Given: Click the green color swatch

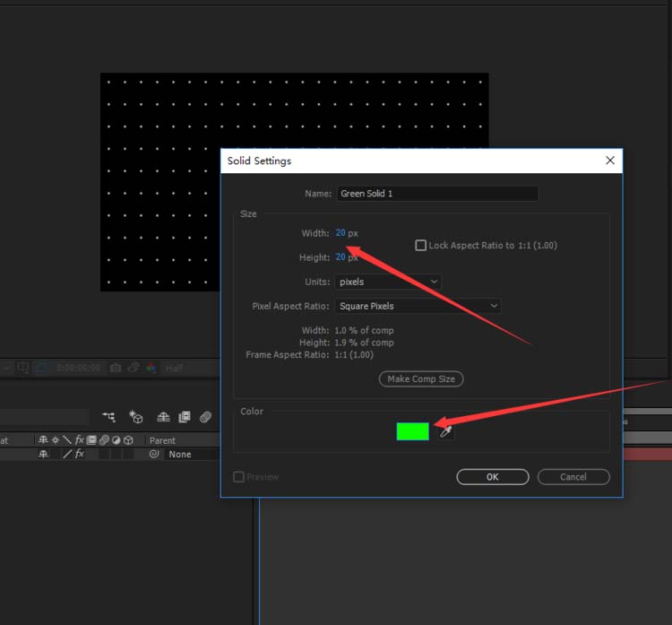Looking at the screenshot, I should (x=412, y=432).
